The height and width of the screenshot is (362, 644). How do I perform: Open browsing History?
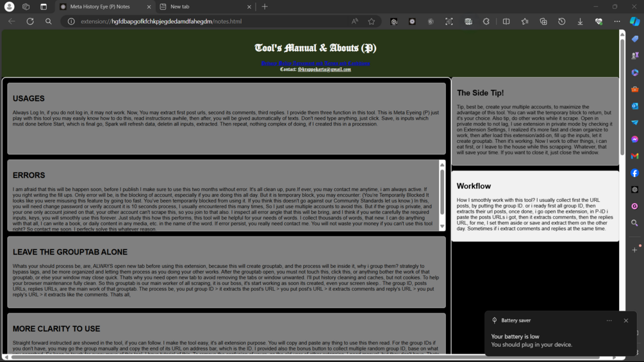tap(561, 21)
